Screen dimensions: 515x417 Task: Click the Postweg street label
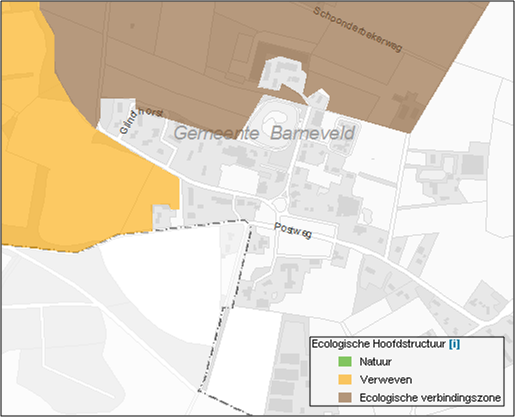coord(293,230)
